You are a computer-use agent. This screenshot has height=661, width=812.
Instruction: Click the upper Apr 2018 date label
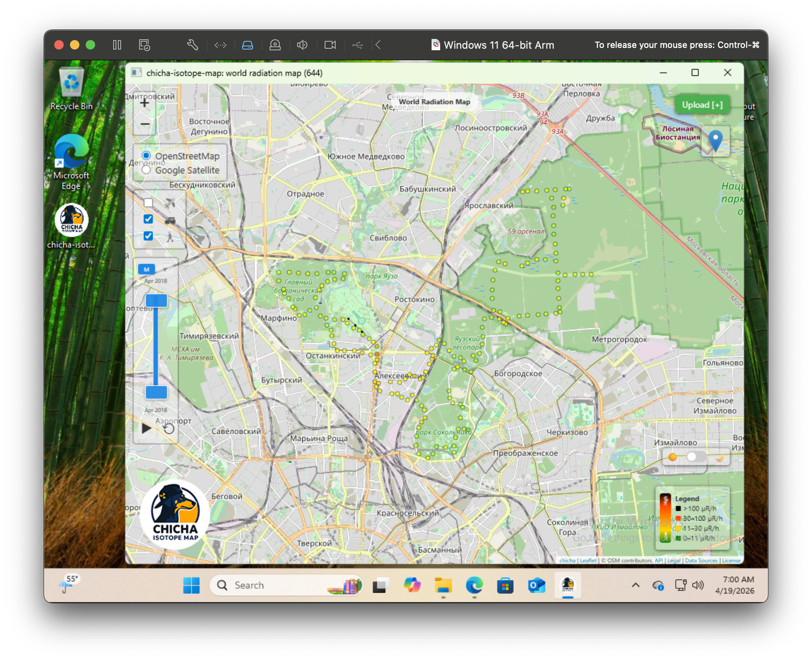click(x=156, y=281)
